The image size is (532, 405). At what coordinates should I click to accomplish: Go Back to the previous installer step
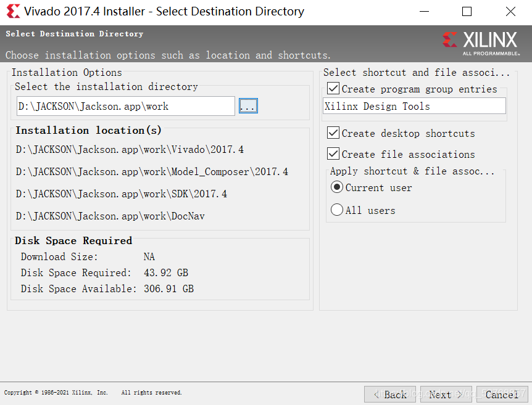(x=390, y=395)
